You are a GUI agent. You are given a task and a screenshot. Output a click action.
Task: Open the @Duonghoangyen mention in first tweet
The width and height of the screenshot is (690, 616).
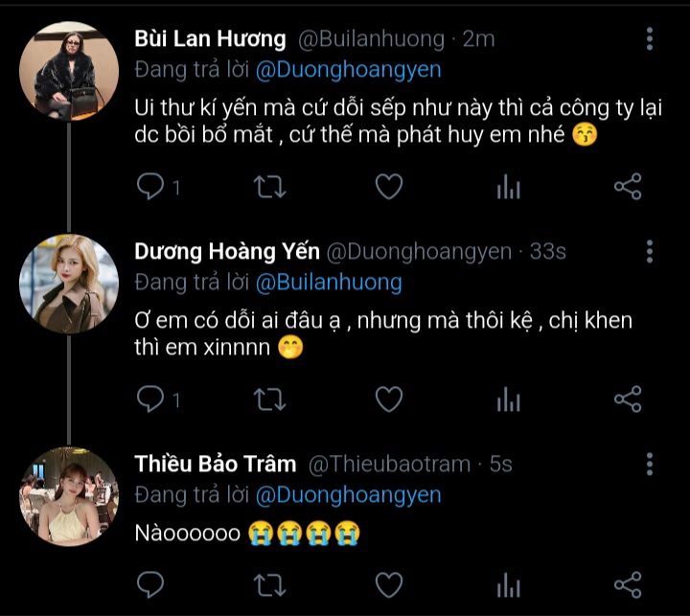pyautogui.click(x=351, y=70)
